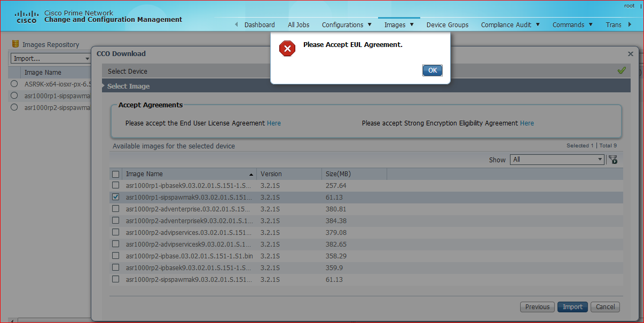The image size is (644, 323).
Task: Click the filter icon beside the Show dropdown
Action: pos(612,160)
